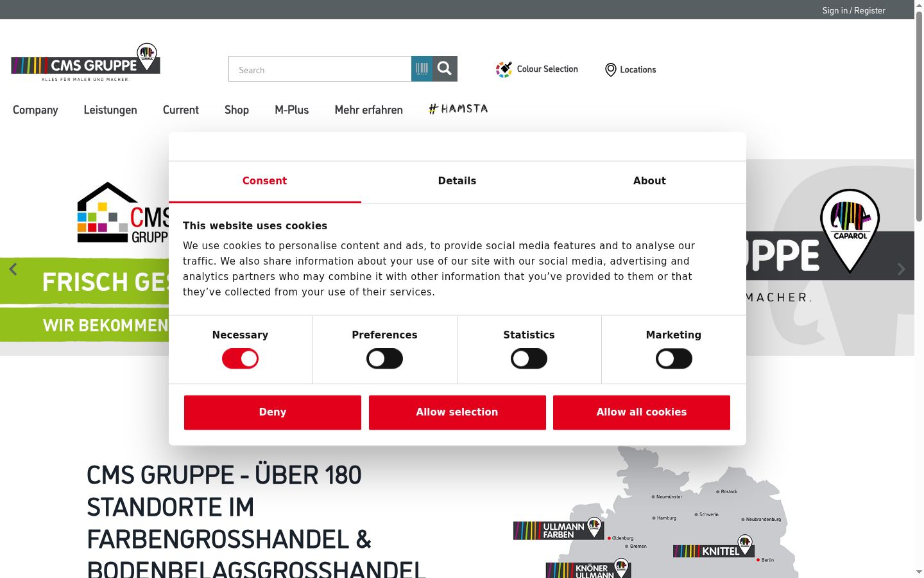
Task: Focus the Search input field
Action: [x=320, y=69]
